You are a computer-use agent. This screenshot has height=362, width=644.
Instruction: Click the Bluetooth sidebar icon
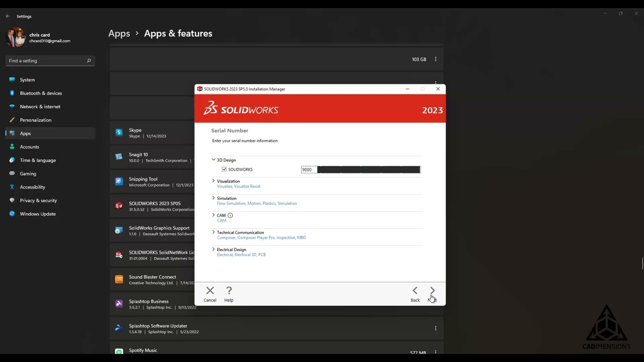12,93
